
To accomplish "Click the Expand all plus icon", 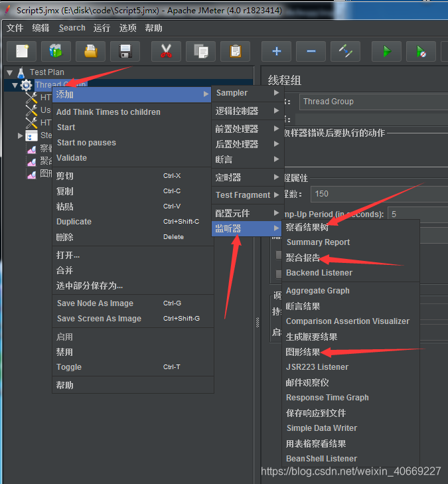I will pyautogui.click(x=277, y=51).
